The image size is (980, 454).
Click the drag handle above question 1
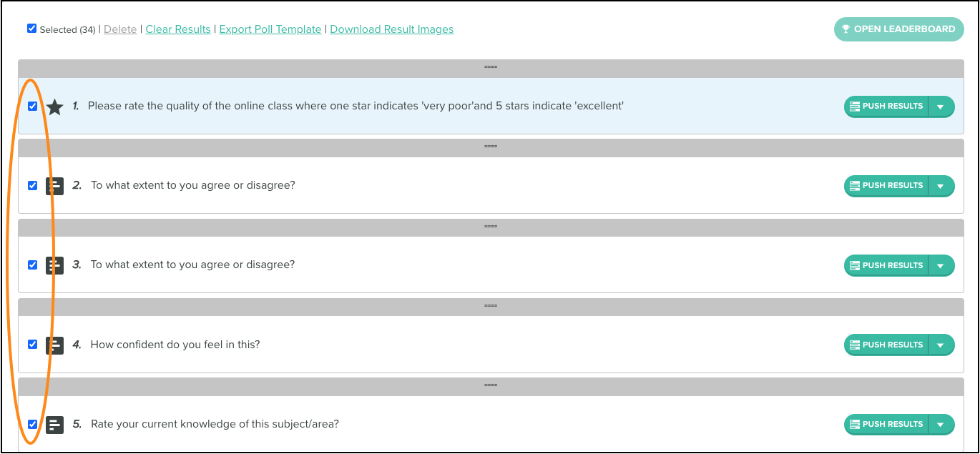[491, 67]
